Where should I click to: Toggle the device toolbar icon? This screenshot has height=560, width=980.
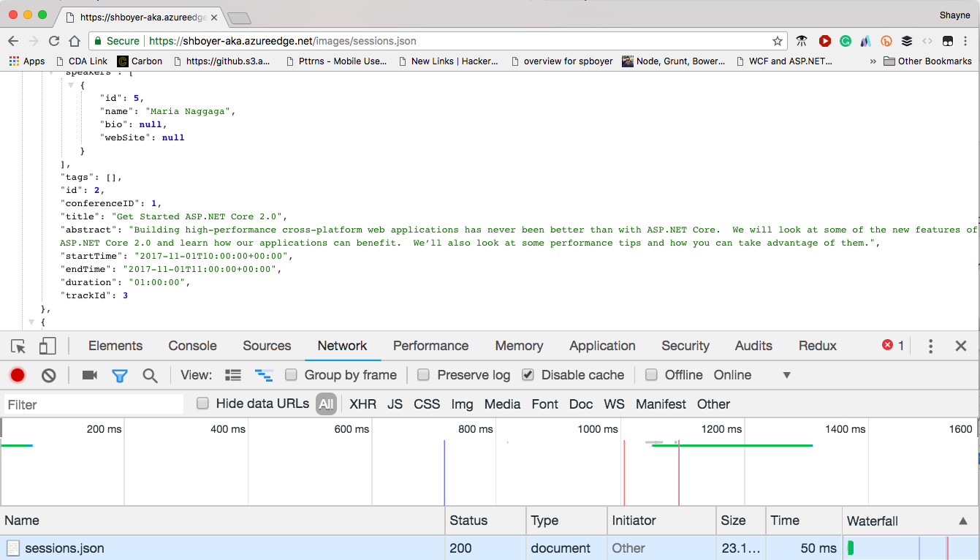point(48,346)
